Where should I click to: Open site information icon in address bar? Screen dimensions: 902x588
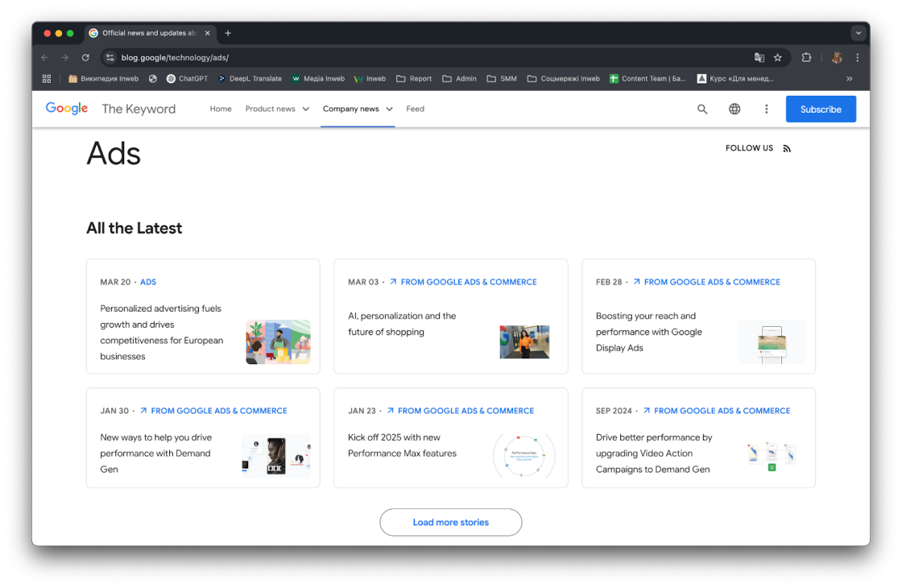pos(110,57)
